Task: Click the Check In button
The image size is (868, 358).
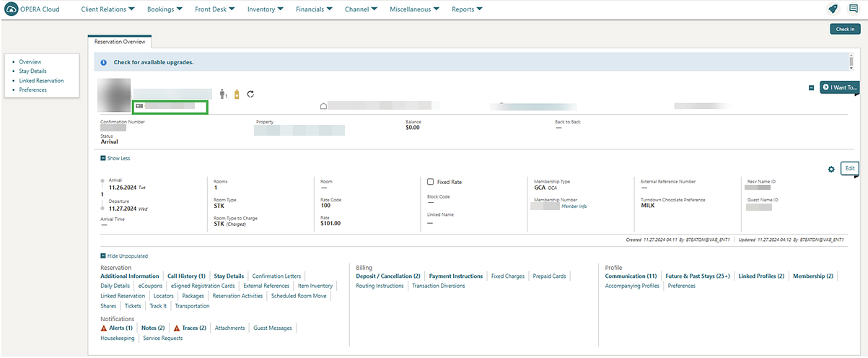Action: 845,30
